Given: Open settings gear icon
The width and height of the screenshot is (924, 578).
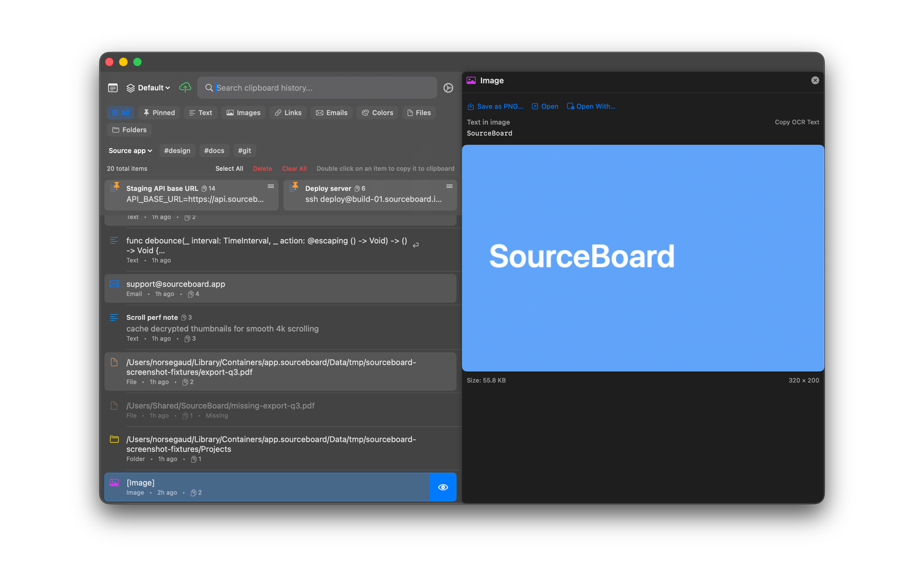Looking at the screenshot, I should 448,87.
